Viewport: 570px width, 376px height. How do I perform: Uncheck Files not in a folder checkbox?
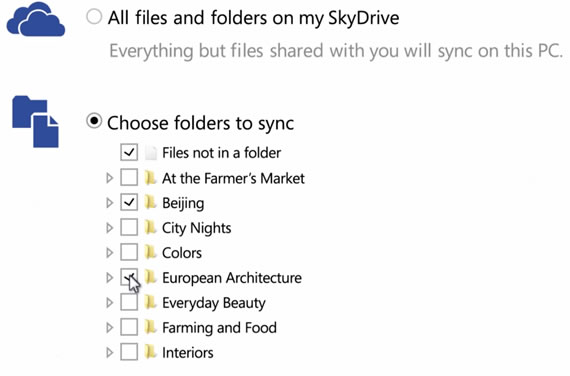(x=129, y=152)
